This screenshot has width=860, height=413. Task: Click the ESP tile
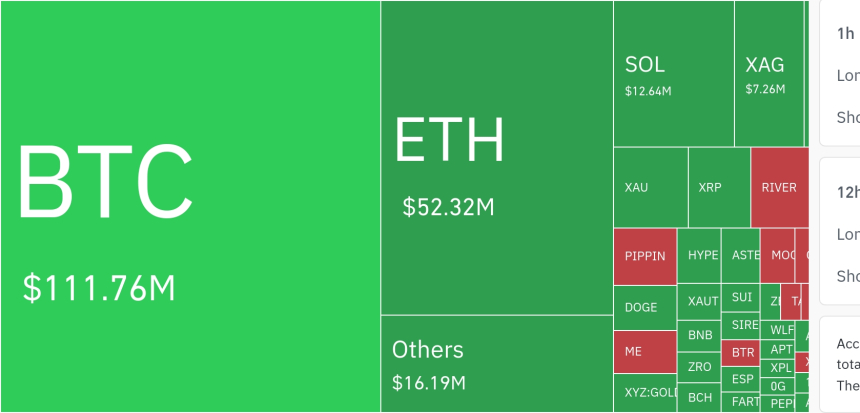742,380
